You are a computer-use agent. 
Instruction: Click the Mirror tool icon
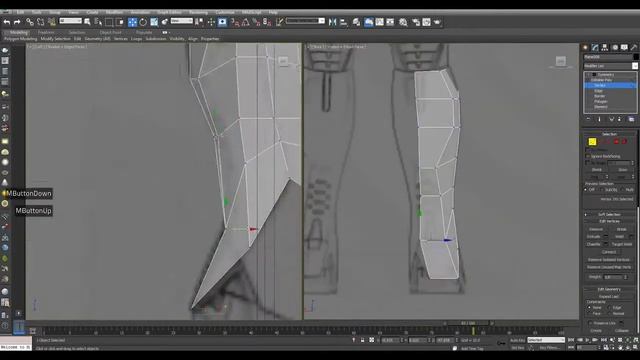point(332,22)
